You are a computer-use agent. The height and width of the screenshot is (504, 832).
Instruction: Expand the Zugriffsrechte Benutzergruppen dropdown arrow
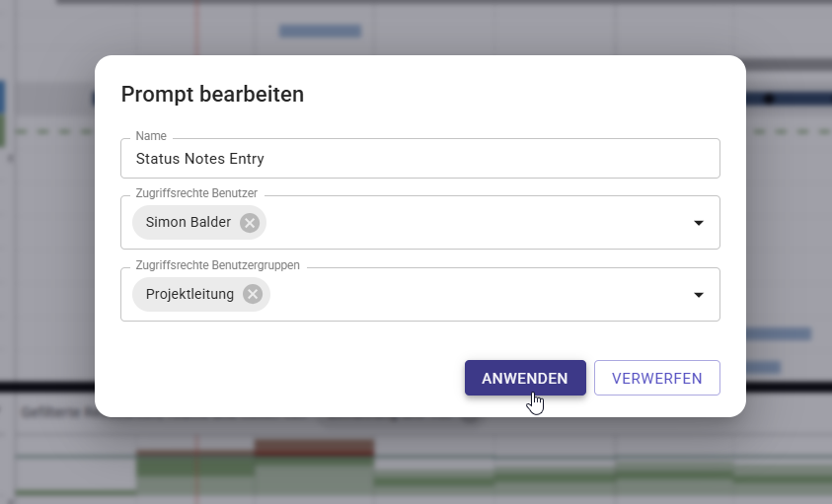pyautogui.click(x=698, y=295)
